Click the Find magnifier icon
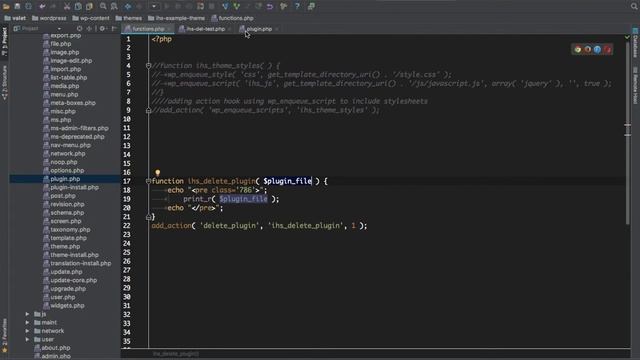The height and width of the screenshot is (360, 640). [x=103, y=6]
